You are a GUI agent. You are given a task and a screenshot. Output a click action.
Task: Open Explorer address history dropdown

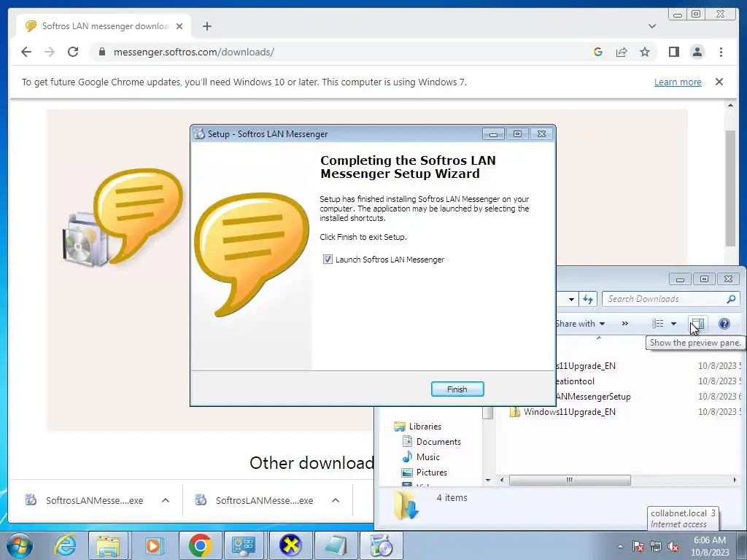click(571, 299)
